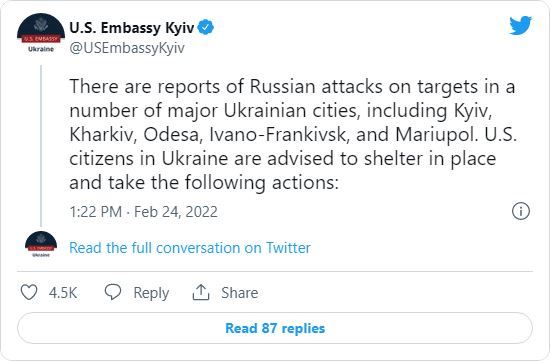
Task: Click the small embassy avatar near conversation link
Action: (41, 244)
